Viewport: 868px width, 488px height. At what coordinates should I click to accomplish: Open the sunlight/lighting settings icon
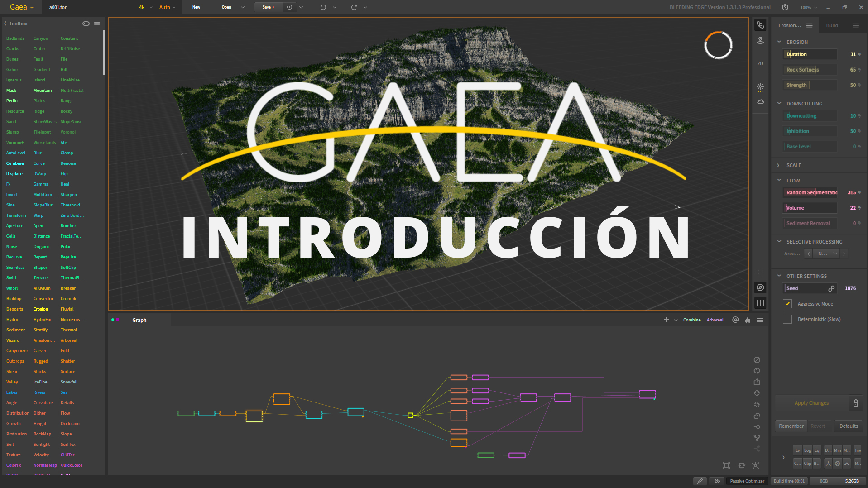760,87
